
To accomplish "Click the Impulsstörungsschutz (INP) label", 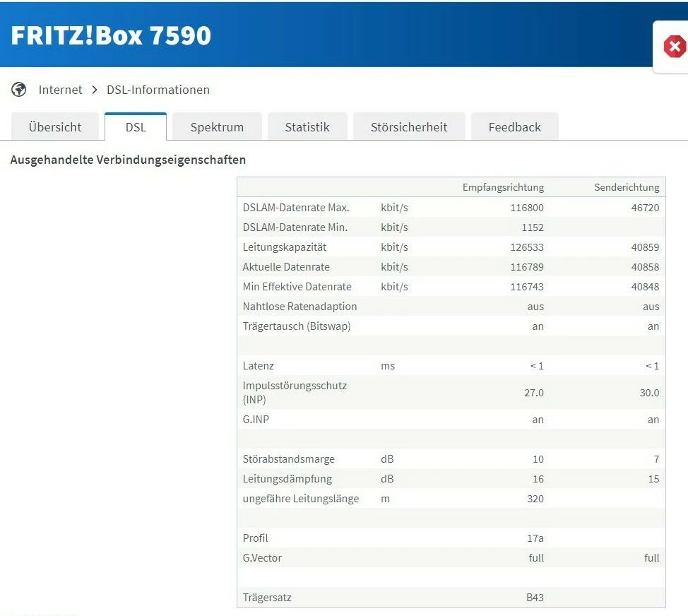I will click(295, 393).
